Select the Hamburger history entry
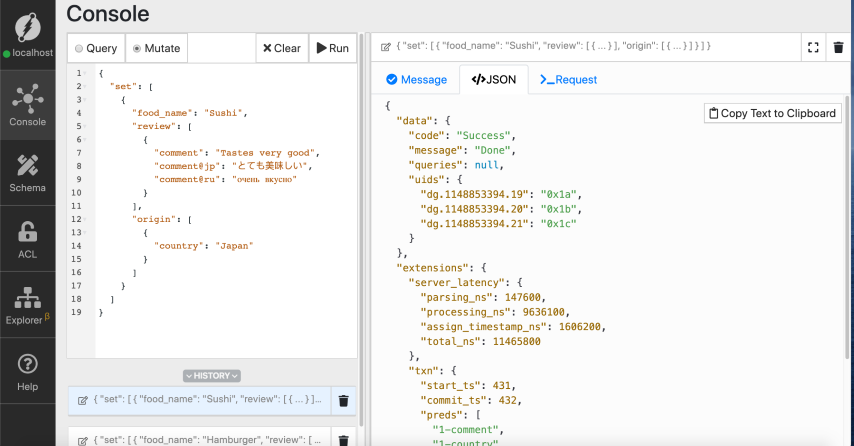 [200, 439]
